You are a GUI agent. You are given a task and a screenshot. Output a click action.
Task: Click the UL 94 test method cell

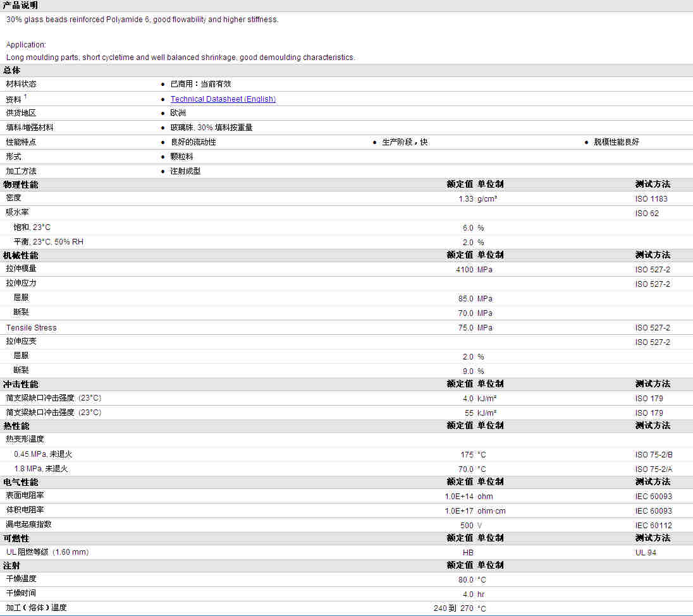pos(646,553)
